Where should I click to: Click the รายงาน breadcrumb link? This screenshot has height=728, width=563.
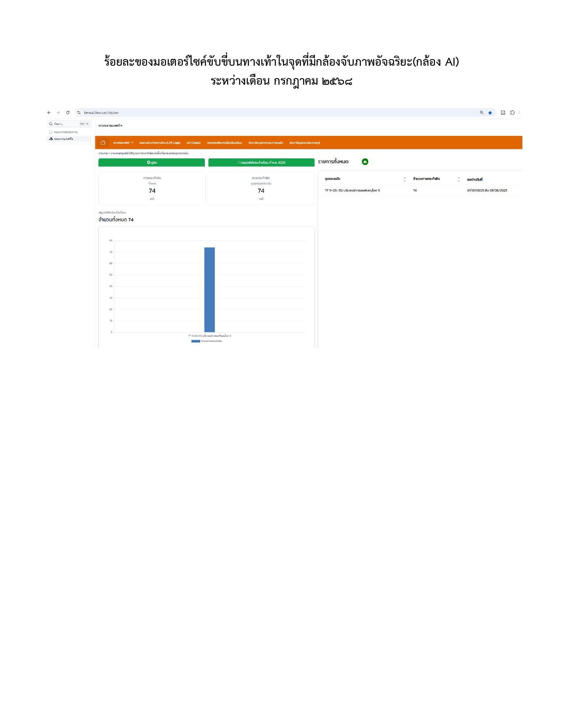coord(103,154)
